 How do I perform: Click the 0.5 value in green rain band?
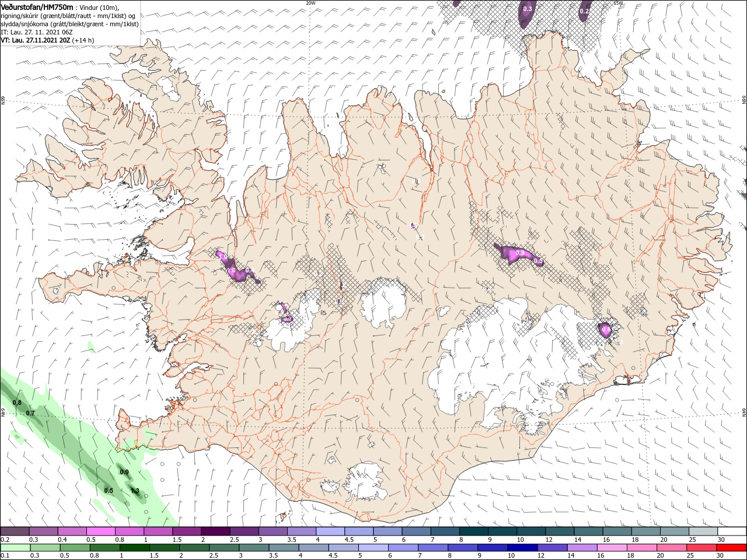(x=109, y=491)
